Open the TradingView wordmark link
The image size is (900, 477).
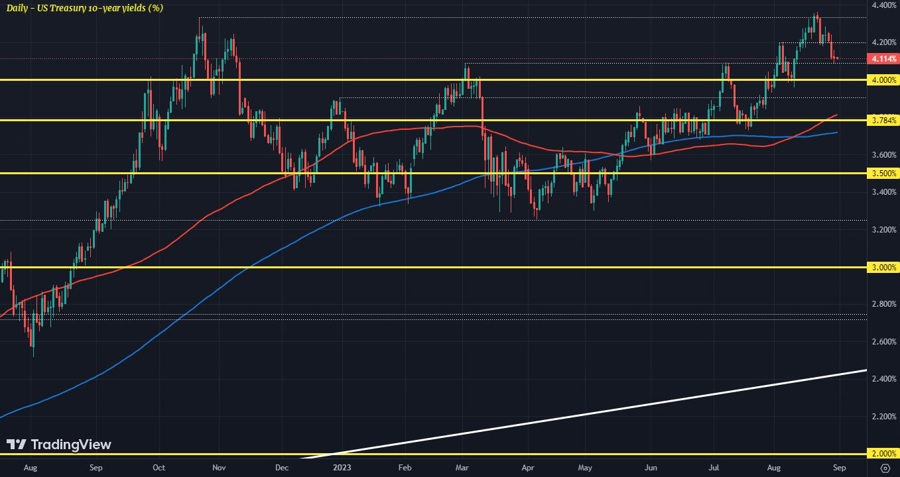(70, 445)
